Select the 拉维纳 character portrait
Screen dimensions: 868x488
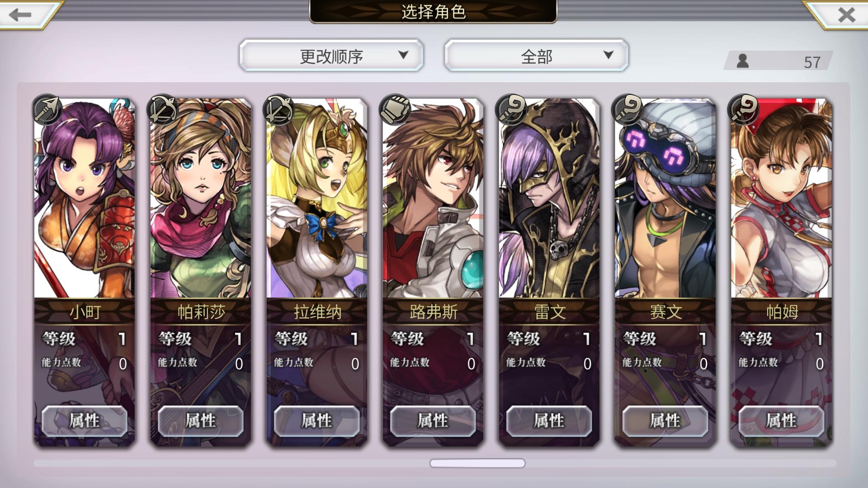pos(317,199)
